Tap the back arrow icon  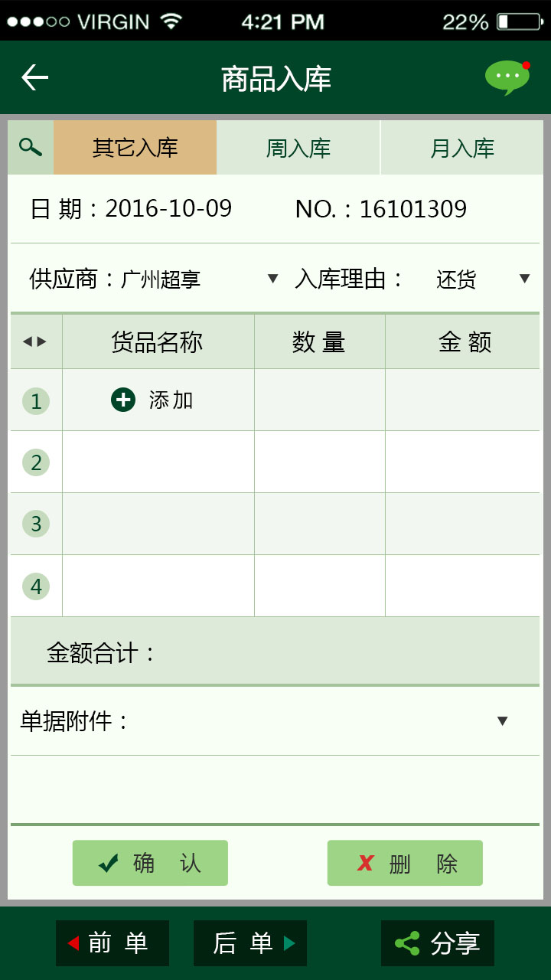(34, 77)
